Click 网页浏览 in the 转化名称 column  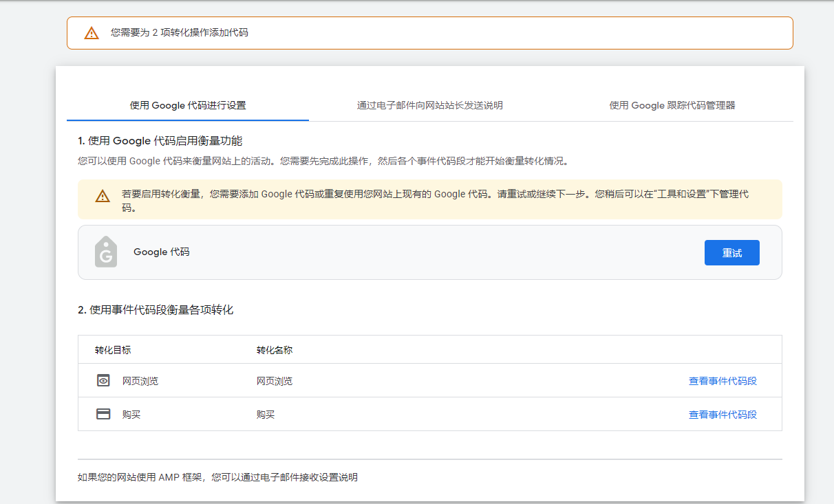pyautogui.click(x=275, y=381)
